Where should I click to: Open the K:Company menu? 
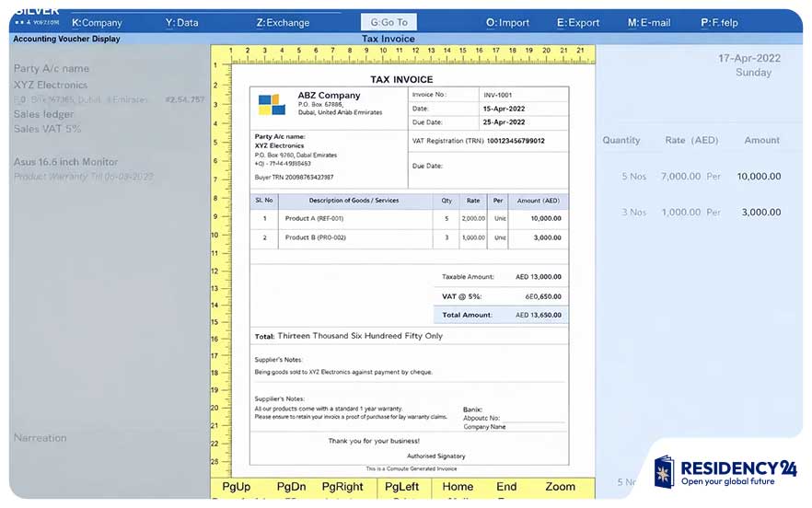97,23
